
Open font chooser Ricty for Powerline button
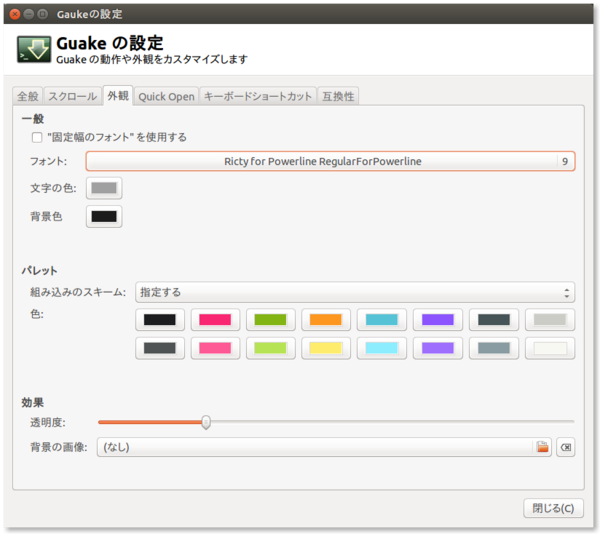point(330,161)
